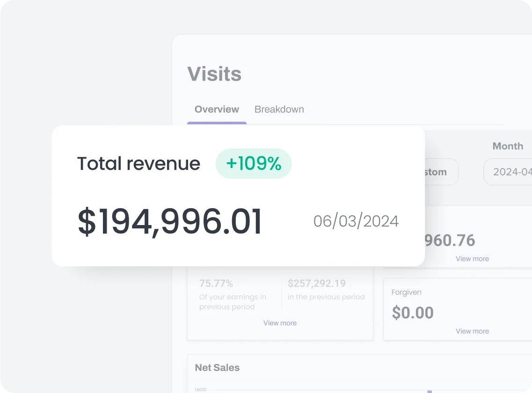Click the $257,292.19 previous period value
Screen dimensions: 532x393
pyautogui.click(x=317, y=283)
